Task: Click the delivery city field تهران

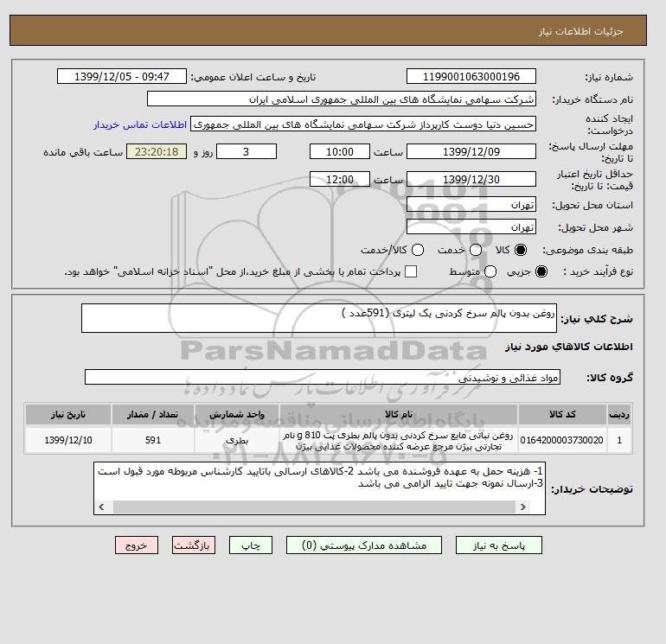Action: coord(471,226)
